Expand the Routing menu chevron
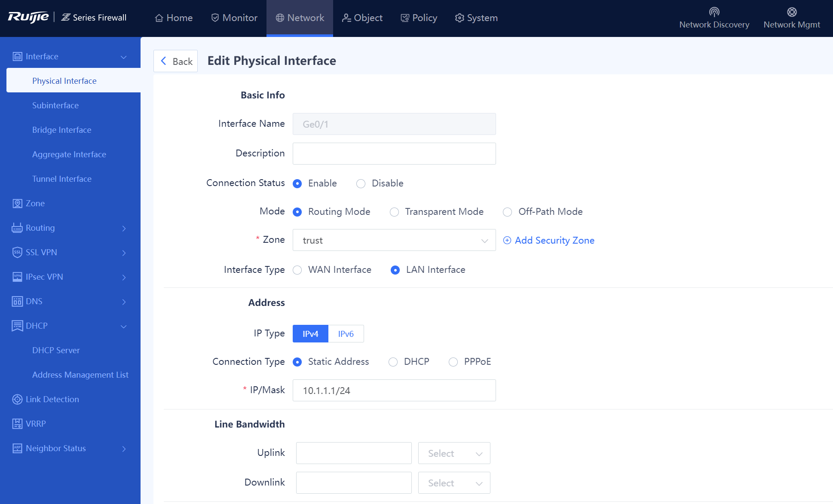833x504 pixels. click(x=124, y=228)
